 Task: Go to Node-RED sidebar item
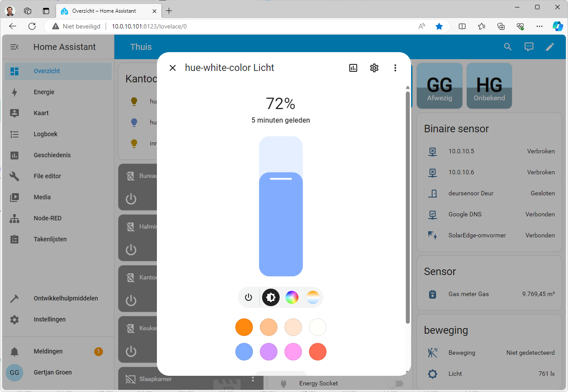pyautogui.click(x=47, y=218)
